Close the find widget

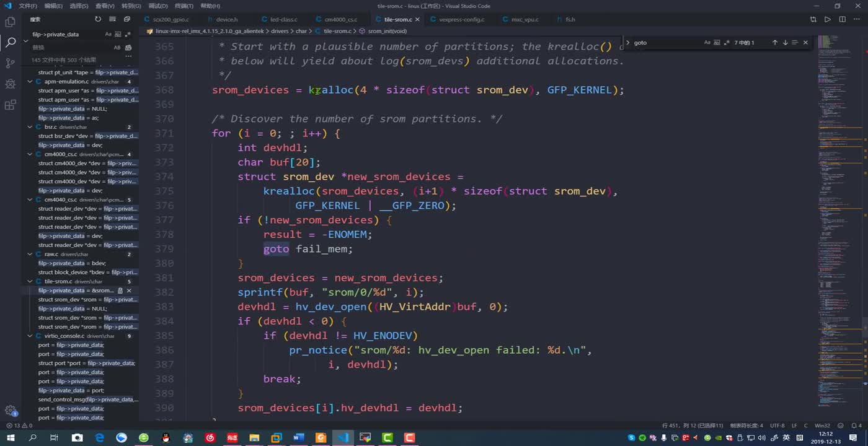[805, 43]
